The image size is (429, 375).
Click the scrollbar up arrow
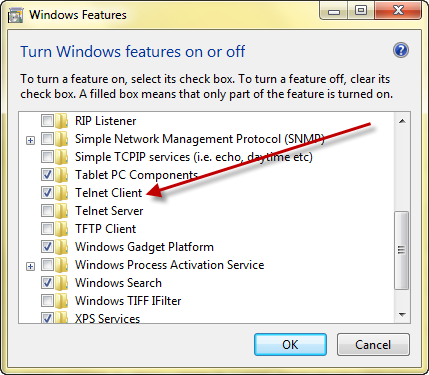point(402,121)
